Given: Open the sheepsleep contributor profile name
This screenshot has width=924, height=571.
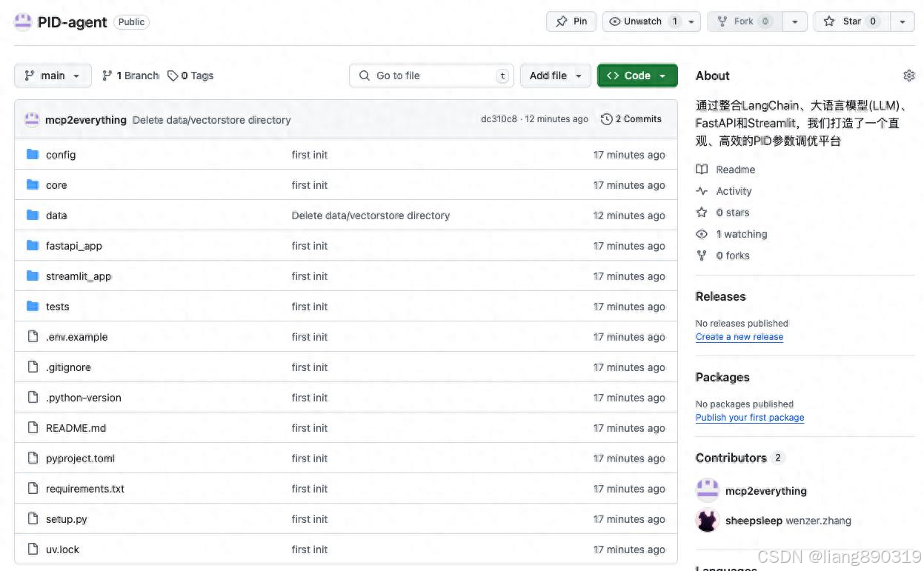Looking at the screenshot, I should point(754,521).
